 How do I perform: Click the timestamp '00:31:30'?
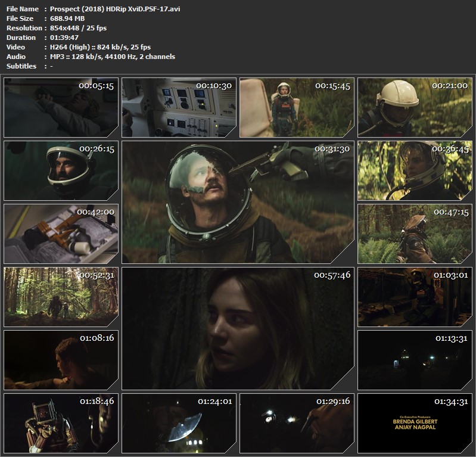coord(332,149)
